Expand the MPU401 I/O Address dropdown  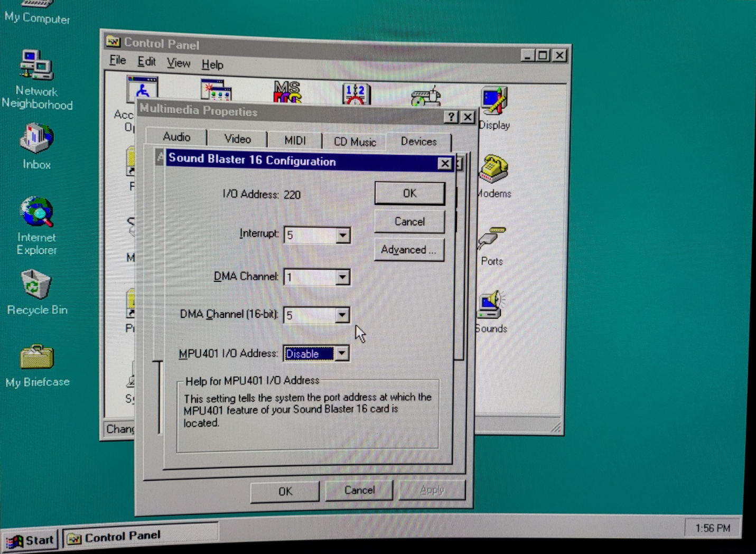pos(342,353)
